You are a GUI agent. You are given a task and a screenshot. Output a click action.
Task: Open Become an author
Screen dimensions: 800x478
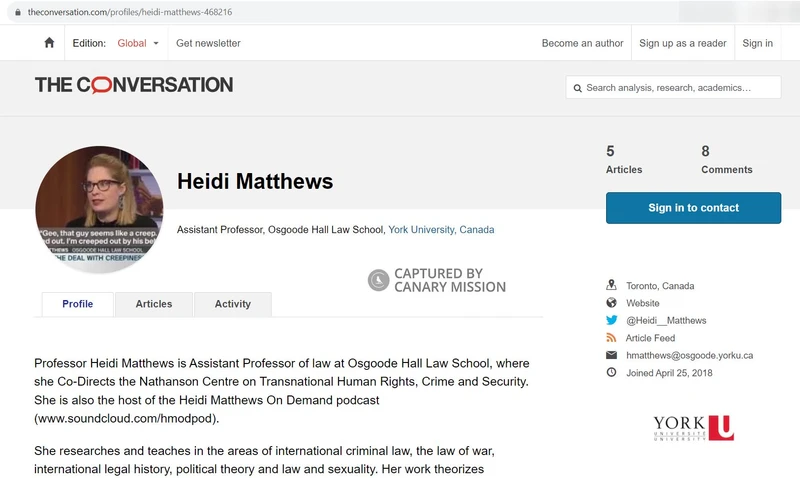(x=582, y=43)
